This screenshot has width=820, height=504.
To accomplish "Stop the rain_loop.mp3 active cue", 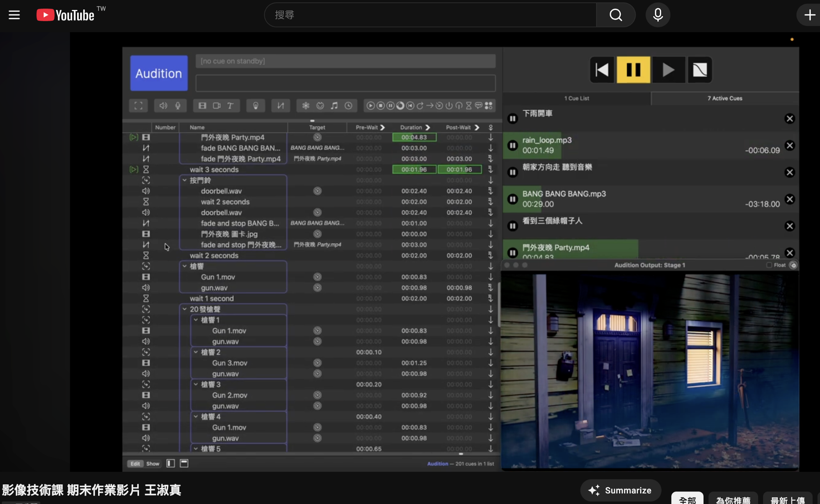I will (789, 146).
